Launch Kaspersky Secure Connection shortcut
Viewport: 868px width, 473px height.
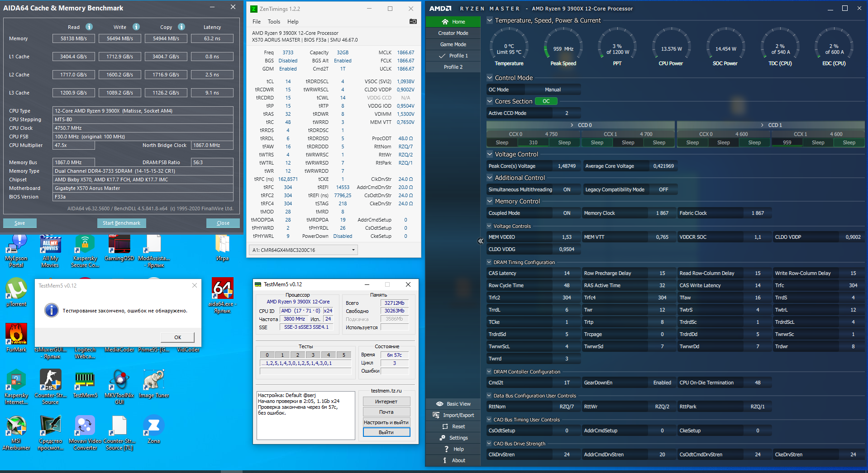[85, 251]
